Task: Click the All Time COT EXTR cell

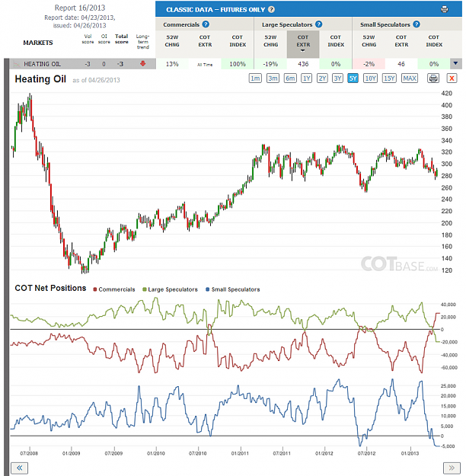Action: [205, 65]
